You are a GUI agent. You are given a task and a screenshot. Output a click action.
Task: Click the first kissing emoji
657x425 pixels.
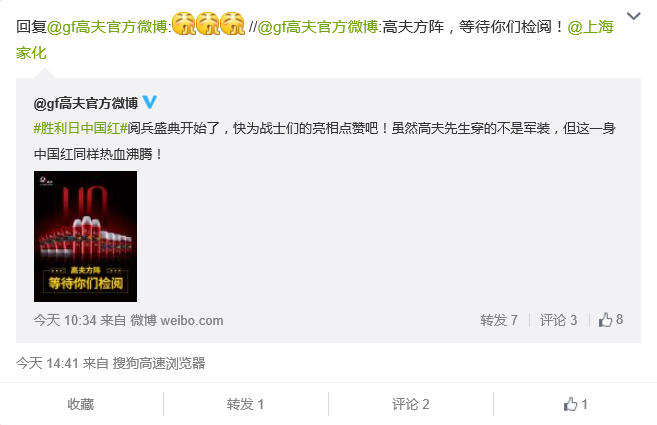184,23
